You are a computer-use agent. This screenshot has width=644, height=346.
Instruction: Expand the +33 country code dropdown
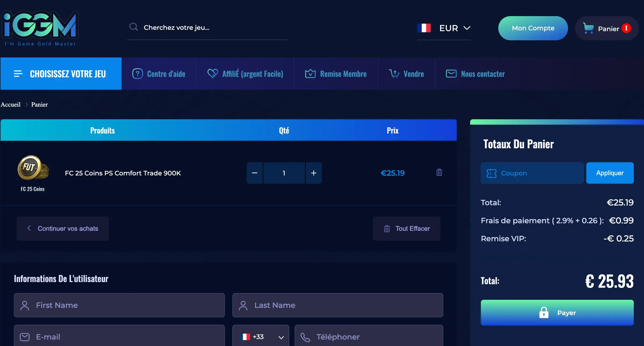pyautogui.click(x=261, y=337)
